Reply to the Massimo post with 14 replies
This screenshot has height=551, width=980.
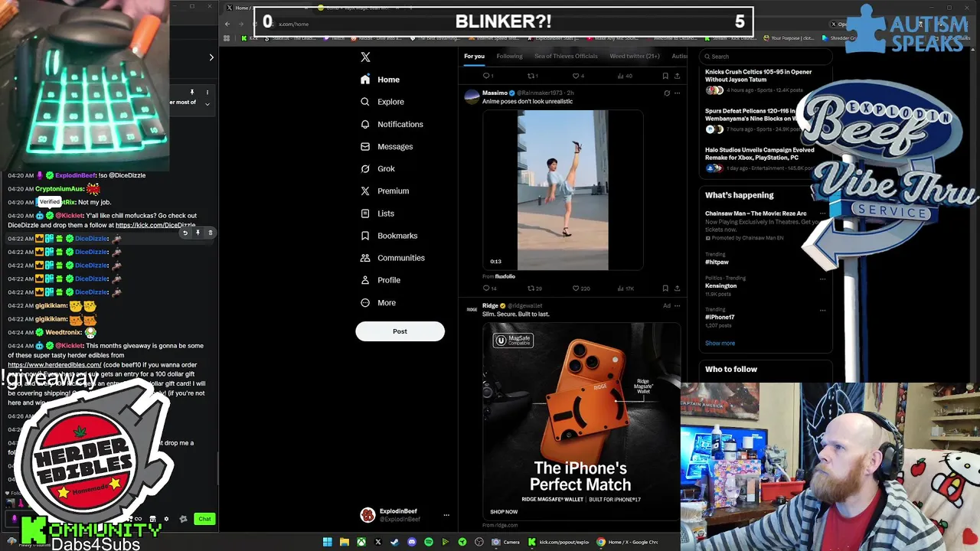pos(489,289)
